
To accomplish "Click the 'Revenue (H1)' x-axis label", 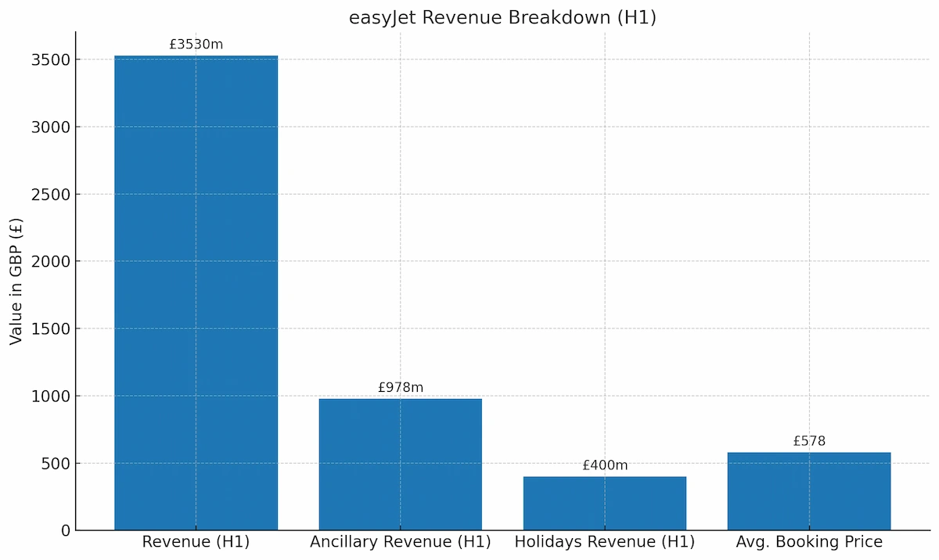I will point(196,542).
